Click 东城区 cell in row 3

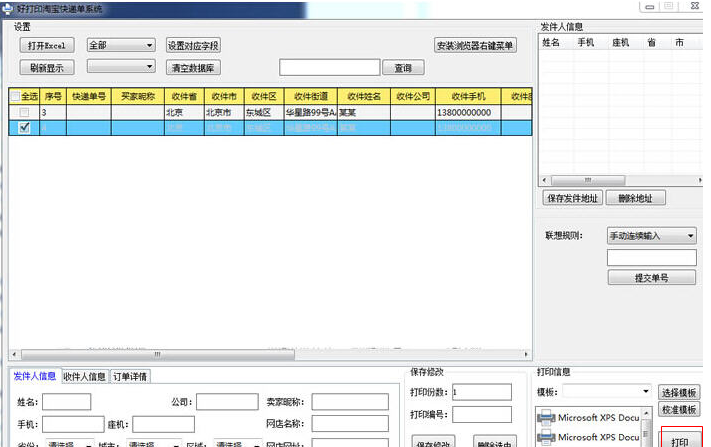[x=264, y=112]
